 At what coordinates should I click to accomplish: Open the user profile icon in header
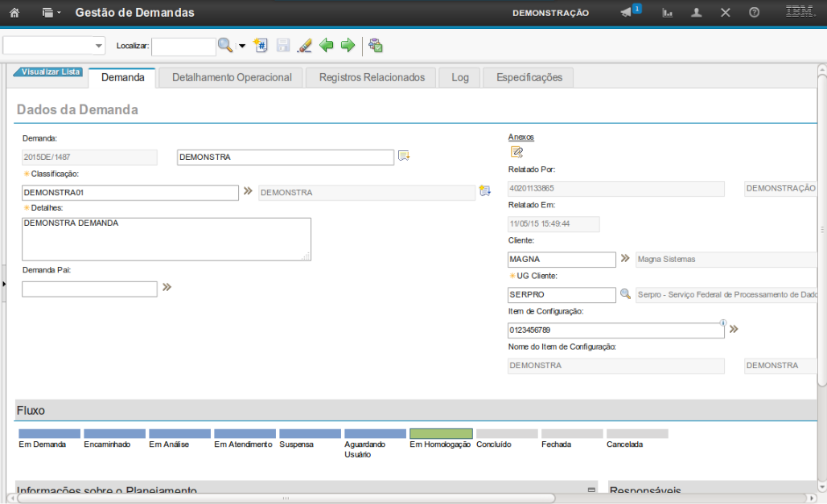pos(697,13)
